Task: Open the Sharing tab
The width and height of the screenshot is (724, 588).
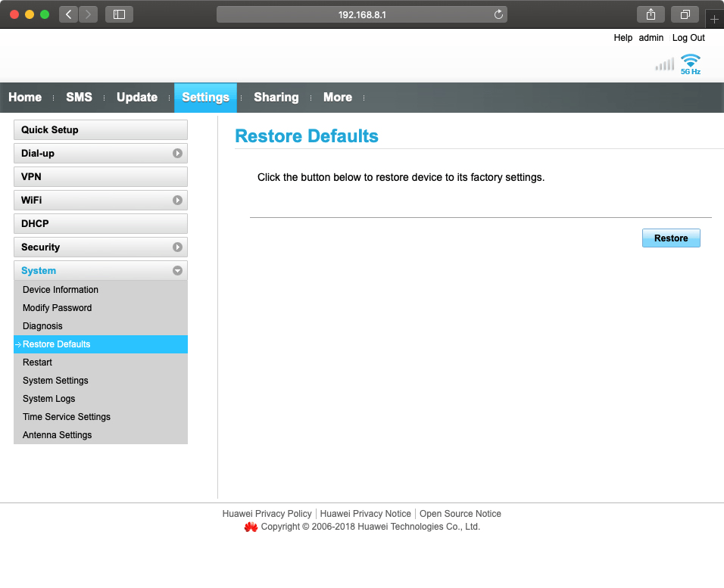Action: (276, 97)
